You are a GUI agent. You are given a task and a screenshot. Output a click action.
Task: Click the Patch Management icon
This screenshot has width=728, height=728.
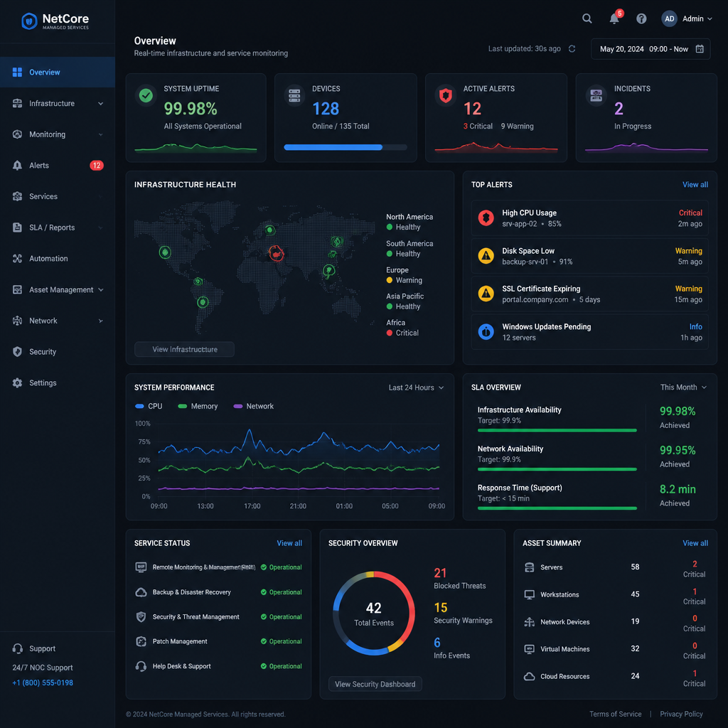pyautogui.click(x=141, y=642)
